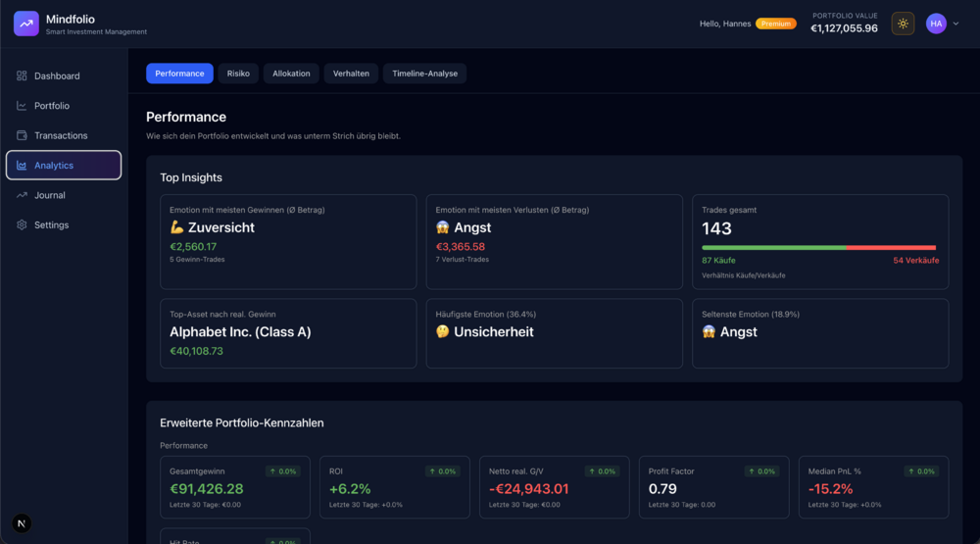Screen dimensions: 980x544
Task: Click the Journal trend icon in sidebar
Action: click(x=22, y=195)
